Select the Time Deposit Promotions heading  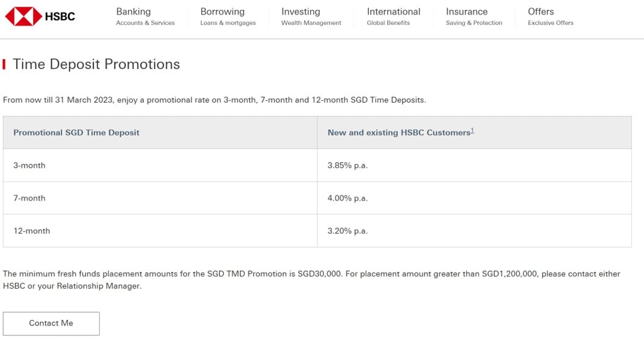[96, 64]
